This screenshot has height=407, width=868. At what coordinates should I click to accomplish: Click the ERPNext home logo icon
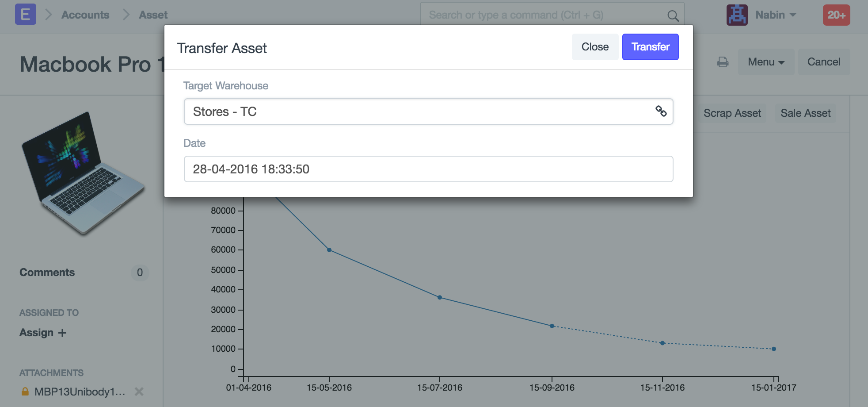pyautogui.click(x=25, y=15)
